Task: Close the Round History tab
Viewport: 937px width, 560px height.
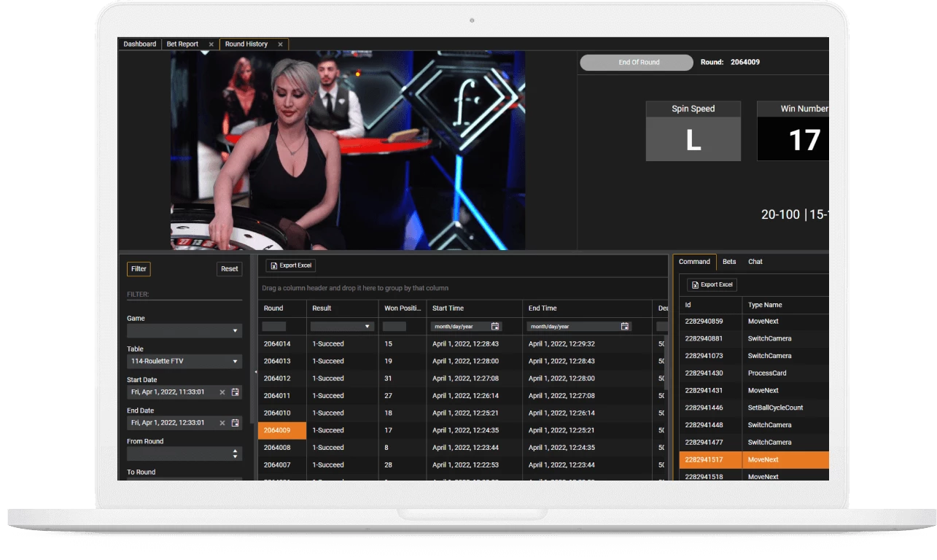Action: pyautogui.click(x=281, y=44)
